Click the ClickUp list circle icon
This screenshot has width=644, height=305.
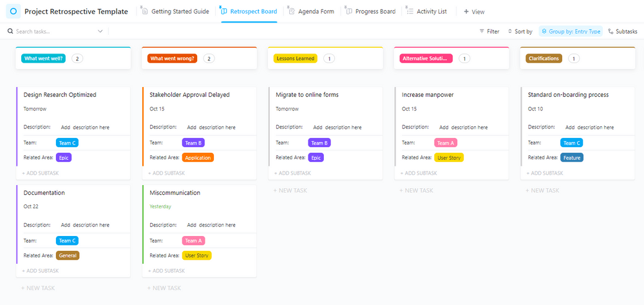coord(14,12)
